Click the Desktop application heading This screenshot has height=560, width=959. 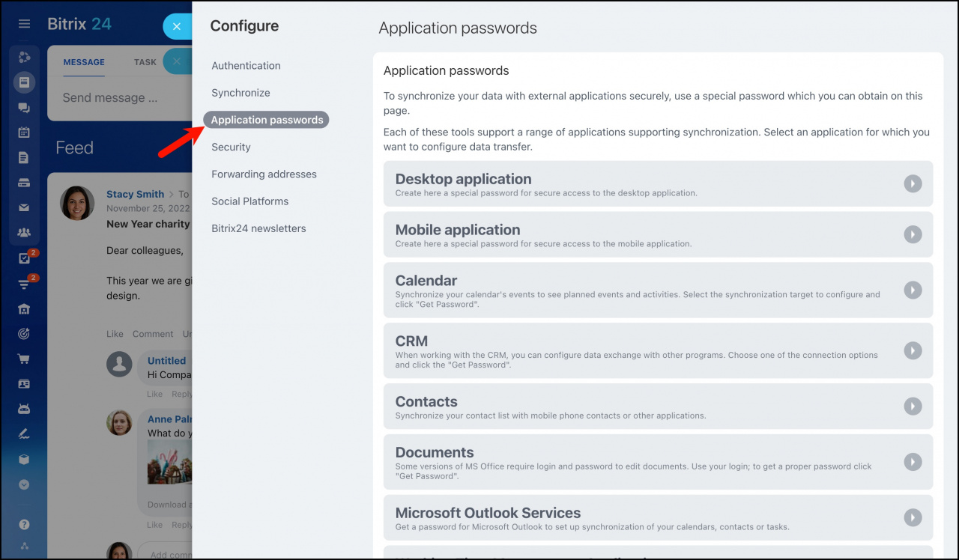[463, 179]
